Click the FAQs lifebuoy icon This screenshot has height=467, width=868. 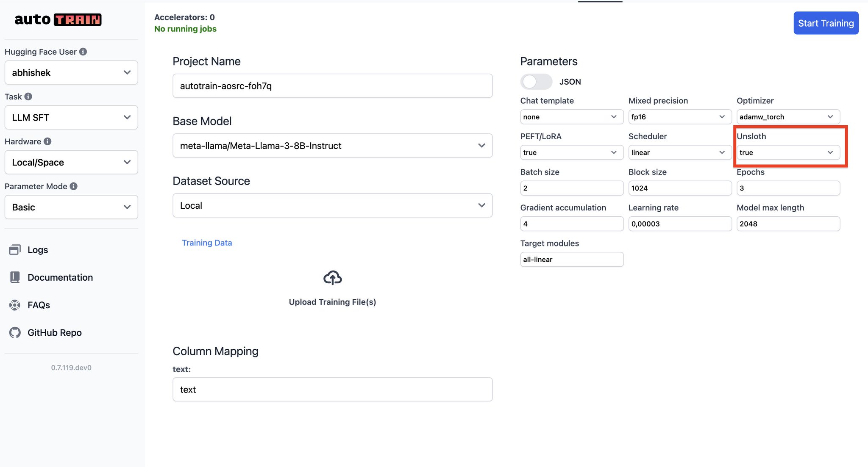(15, 305)
